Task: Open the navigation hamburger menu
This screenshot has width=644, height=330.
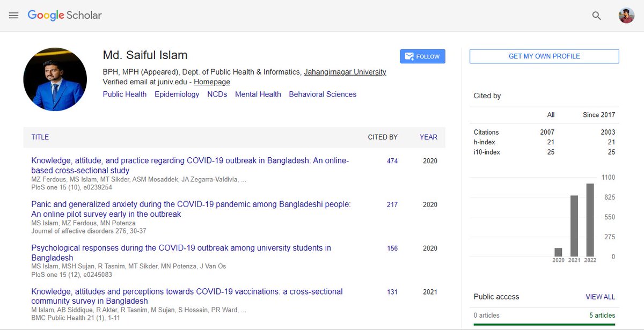Action: click(x=13, y=15)
